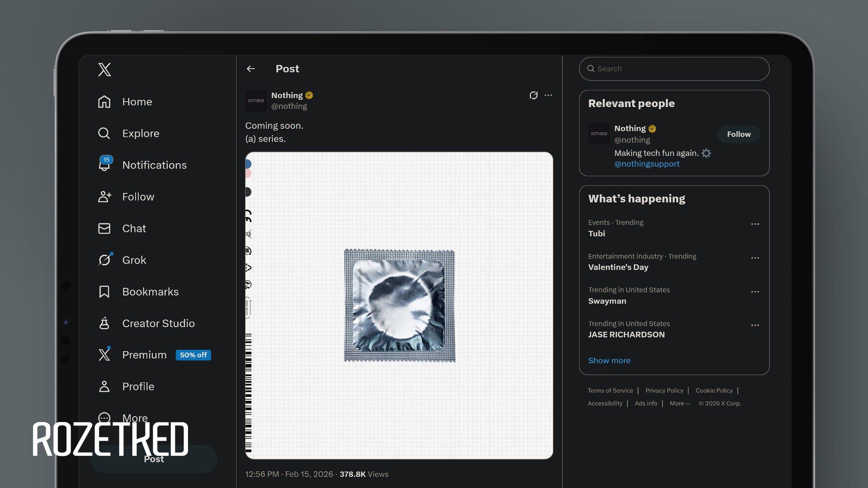Open Profile in navigation menu
Viewport: 868px width, 488px height.
point(138,387)
